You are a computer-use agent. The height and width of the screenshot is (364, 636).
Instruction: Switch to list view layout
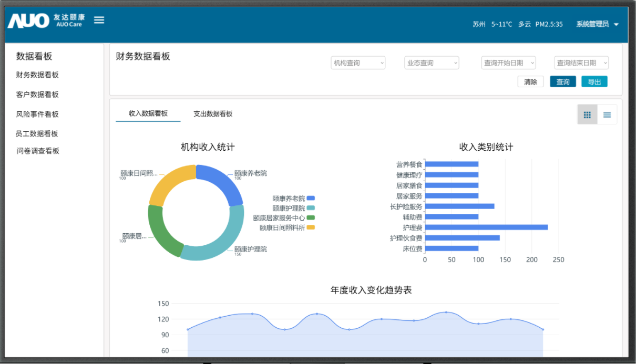coord(607,115)
